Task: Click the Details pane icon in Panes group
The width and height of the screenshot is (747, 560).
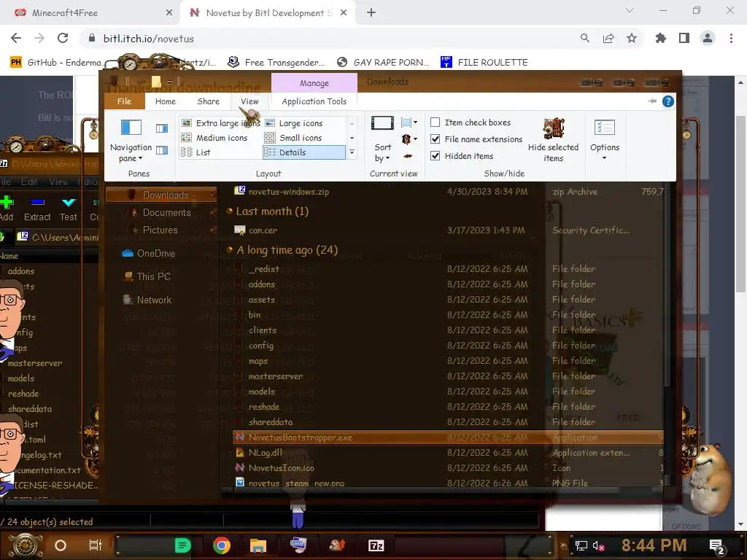Action: pos(162,150)
